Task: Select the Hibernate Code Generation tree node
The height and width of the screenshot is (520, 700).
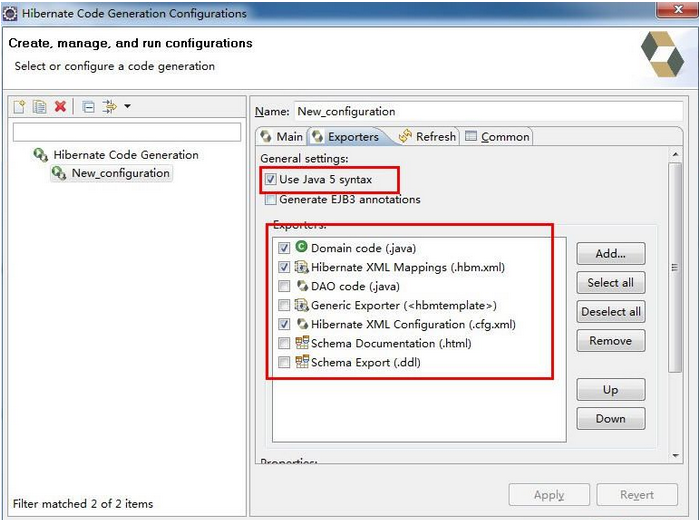Action: click(125, 155)
